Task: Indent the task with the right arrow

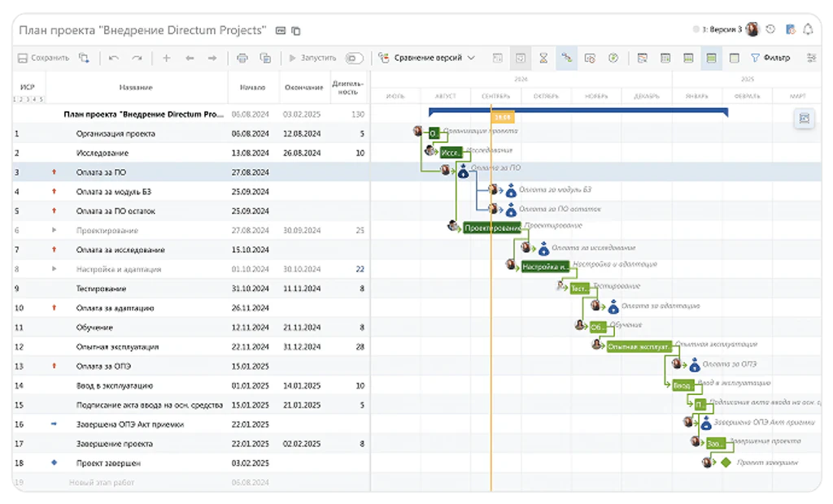Action: 212,58
